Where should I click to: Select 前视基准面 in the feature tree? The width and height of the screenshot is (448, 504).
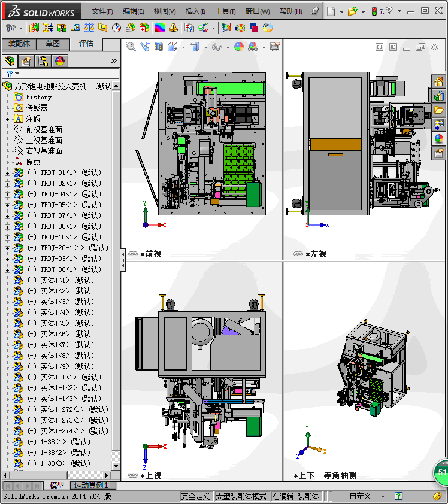[44, 130]
